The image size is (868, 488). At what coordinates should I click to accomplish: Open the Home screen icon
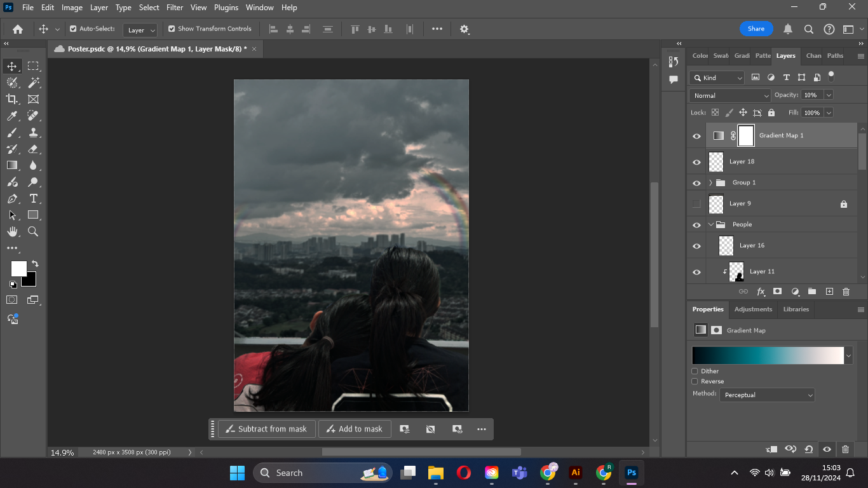18,29
